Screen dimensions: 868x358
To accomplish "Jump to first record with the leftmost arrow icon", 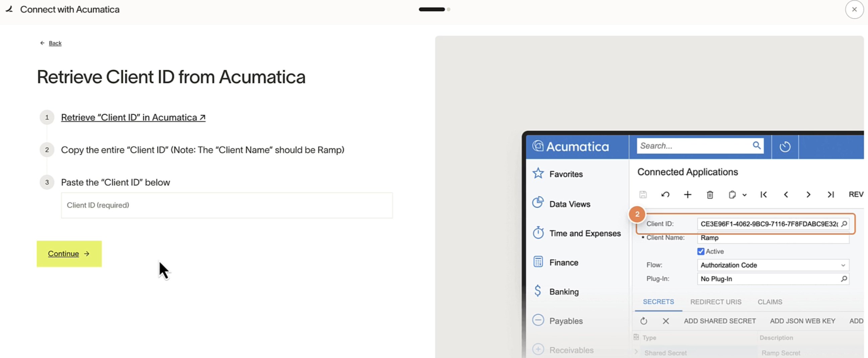I will pos(764,195).
